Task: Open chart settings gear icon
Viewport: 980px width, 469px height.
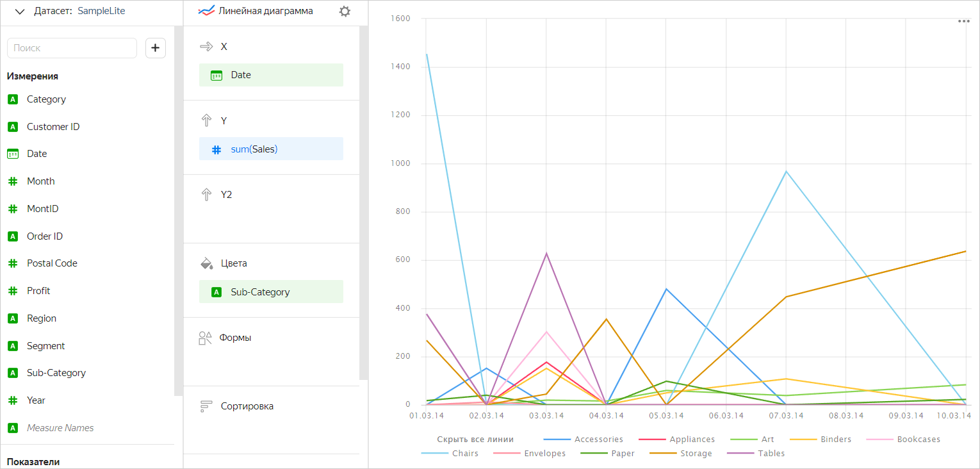Action: click(345, 12)
